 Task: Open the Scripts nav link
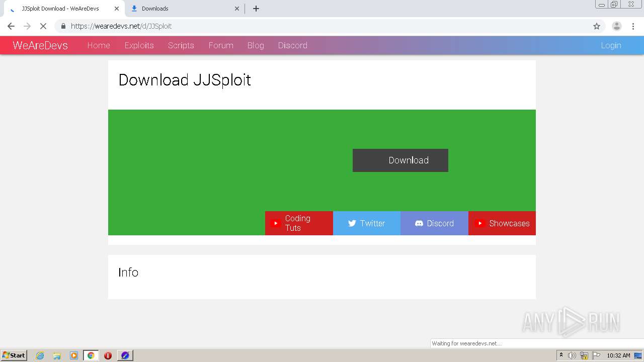pyautogui.click(x=181, y=45)
